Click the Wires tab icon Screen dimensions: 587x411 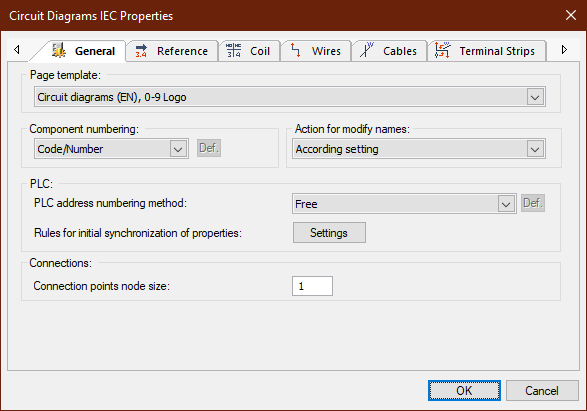[x=295, y=50]
